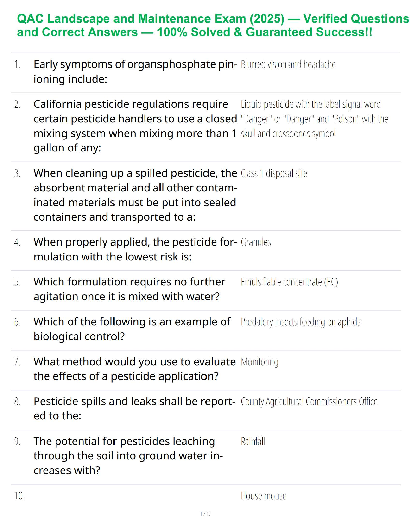Select the "Class 1 disposal site" answer

(x=274, y=173)
